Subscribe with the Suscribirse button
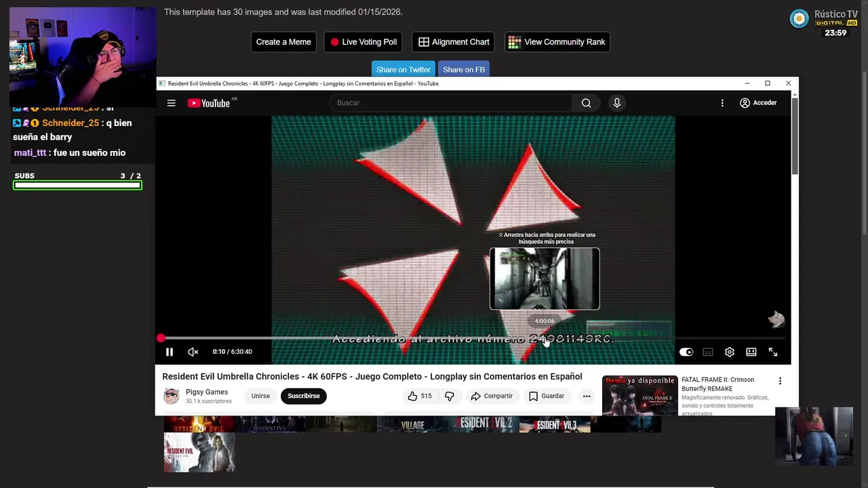This screenshot has width=868, height=488. (303, 396)
